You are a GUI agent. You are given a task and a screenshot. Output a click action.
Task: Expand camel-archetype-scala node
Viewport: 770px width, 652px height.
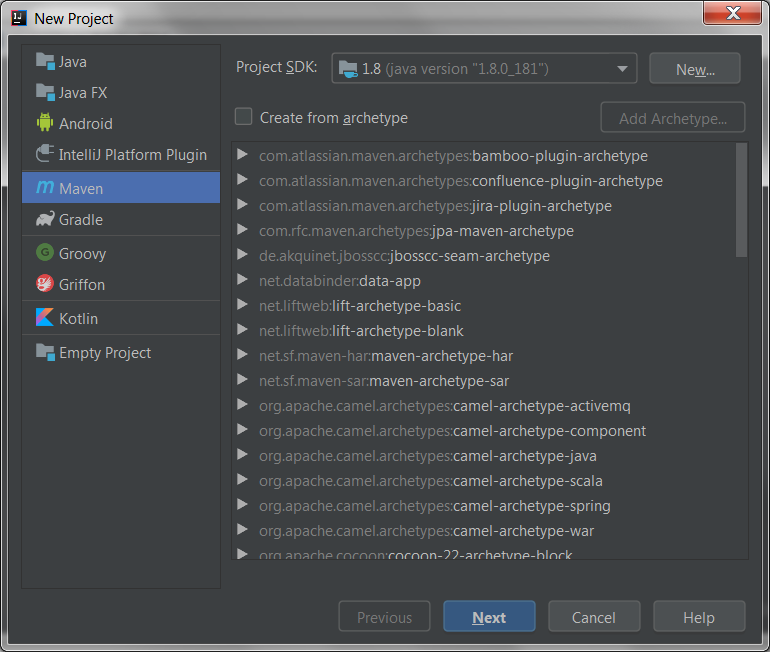pos(242,480)
